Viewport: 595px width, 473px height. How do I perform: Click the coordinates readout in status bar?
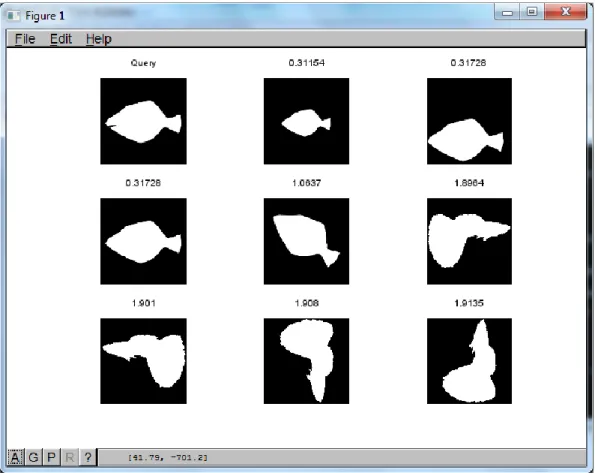[168, 457]
